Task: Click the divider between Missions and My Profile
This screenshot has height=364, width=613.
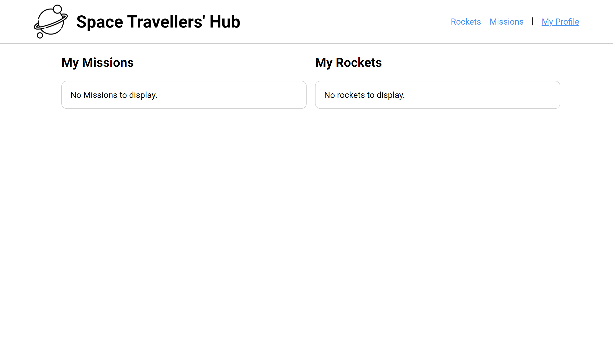Action: tap(533, 22)
